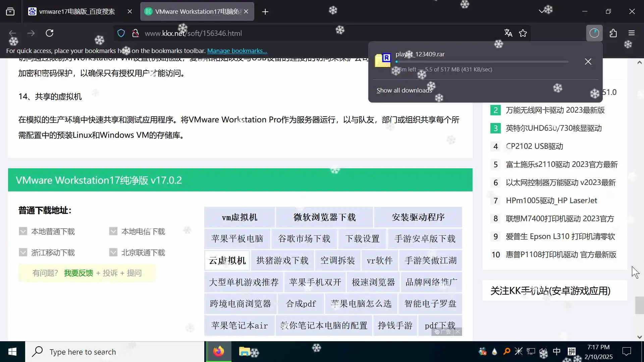Toggle the 本地电信下载 checkbox
This screenshot has height=362, width=644.
click(x=113, y=231)
